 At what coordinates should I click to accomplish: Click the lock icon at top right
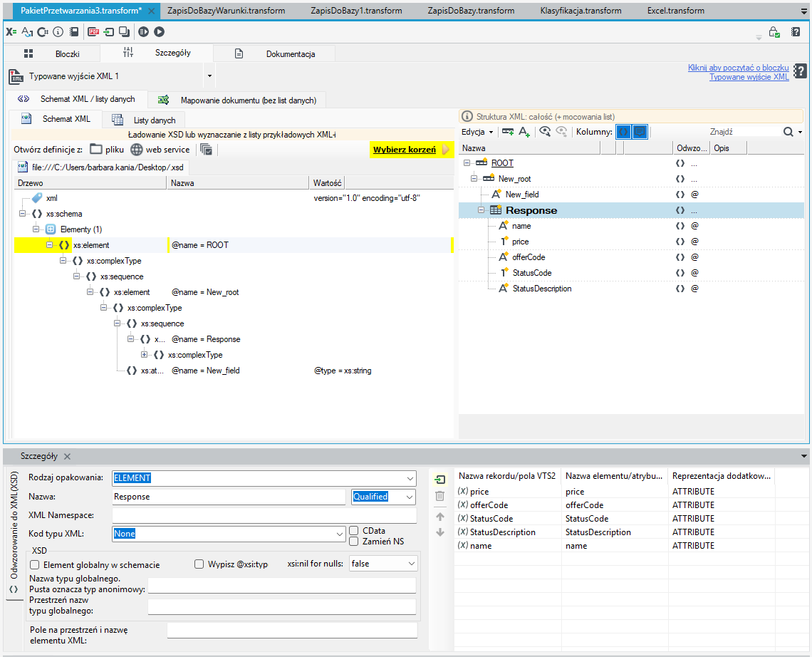pos(774,32)
